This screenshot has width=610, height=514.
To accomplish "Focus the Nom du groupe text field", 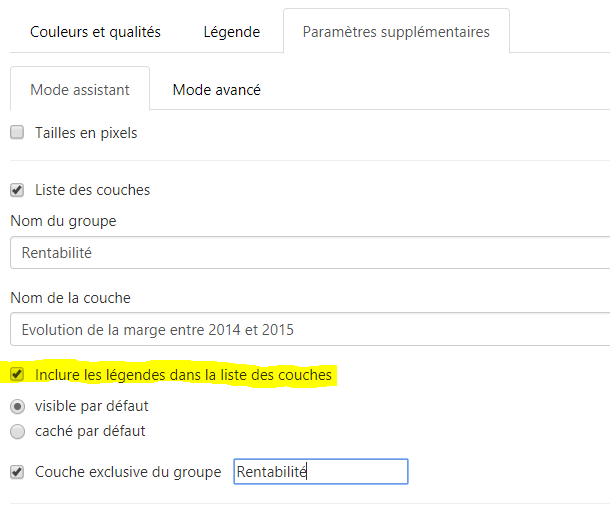I will click(x=310, y=253).
